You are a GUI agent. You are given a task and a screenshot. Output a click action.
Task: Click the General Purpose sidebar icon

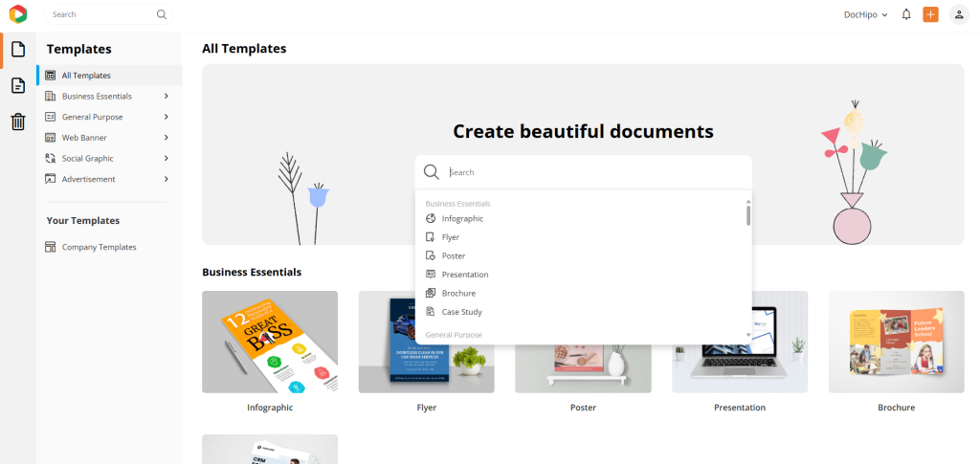click(51, 117)
